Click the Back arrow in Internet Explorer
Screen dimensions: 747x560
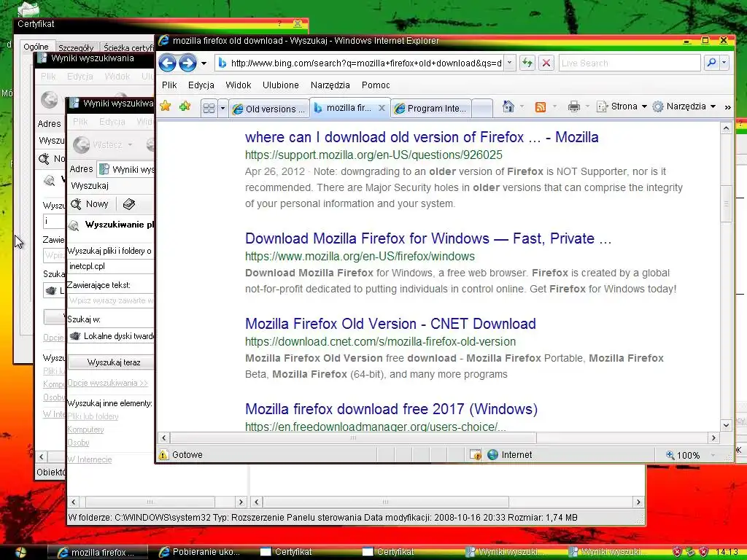167,63
